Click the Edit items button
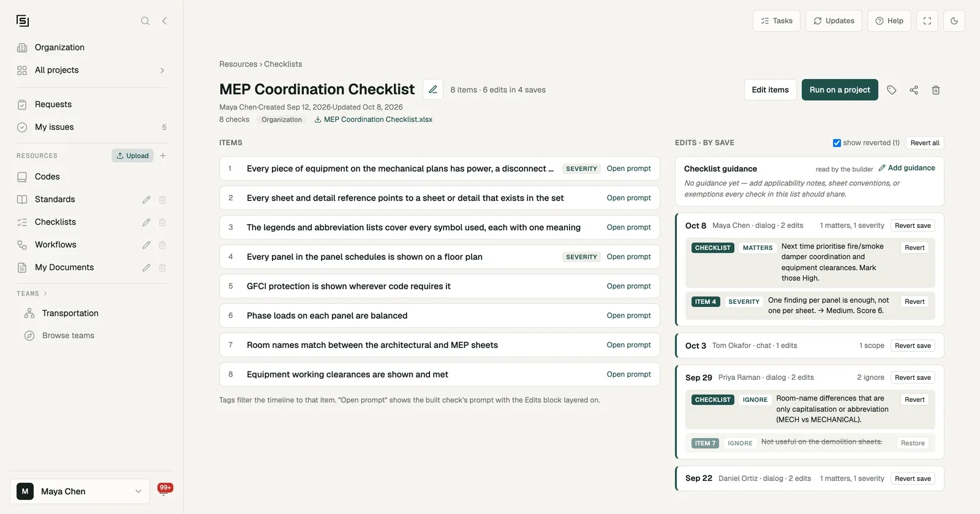 point(770,89)
